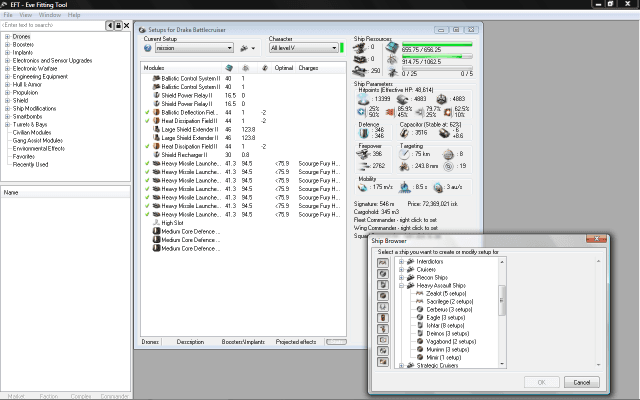Screen dimensions: 640x400
Task: Expand the Turrets & Bays category
Action: [7, 124]
